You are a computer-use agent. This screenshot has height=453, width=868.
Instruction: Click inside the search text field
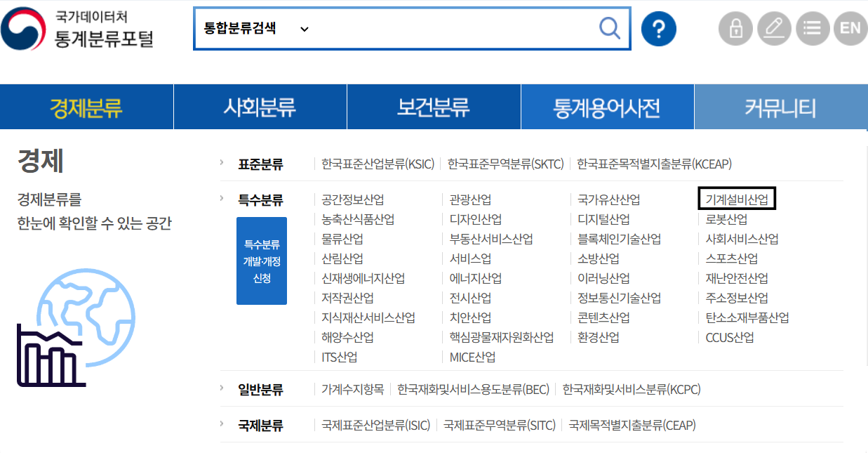(x=449, y=29)
